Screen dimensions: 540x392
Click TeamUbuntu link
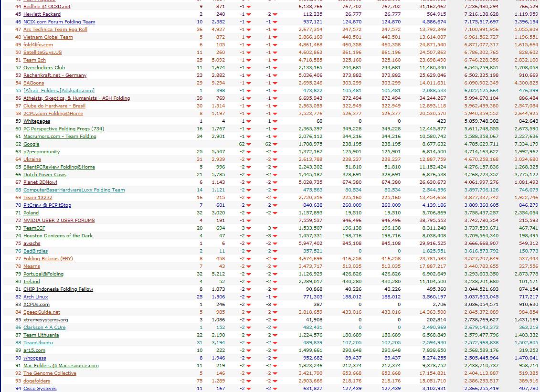coord(38,343)
